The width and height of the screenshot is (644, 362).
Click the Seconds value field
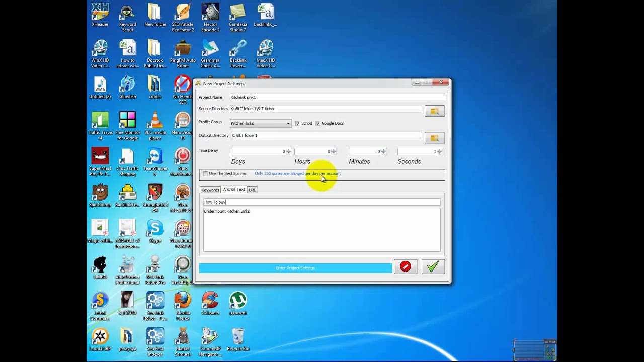(417, 151)
